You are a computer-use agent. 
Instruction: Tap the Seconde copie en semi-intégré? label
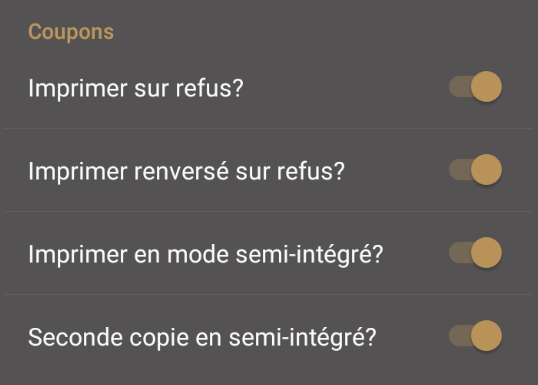pos(202,338)
